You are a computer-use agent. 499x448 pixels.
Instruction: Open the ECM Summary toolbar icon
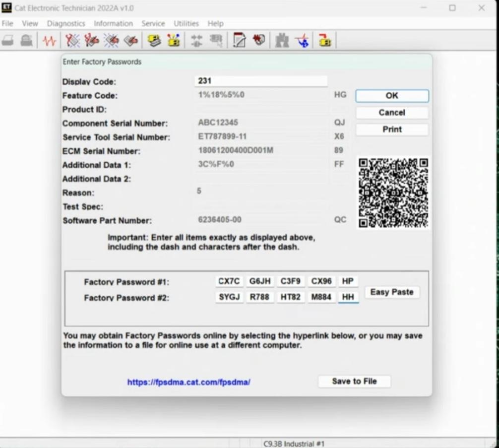[x=155, y=41]
